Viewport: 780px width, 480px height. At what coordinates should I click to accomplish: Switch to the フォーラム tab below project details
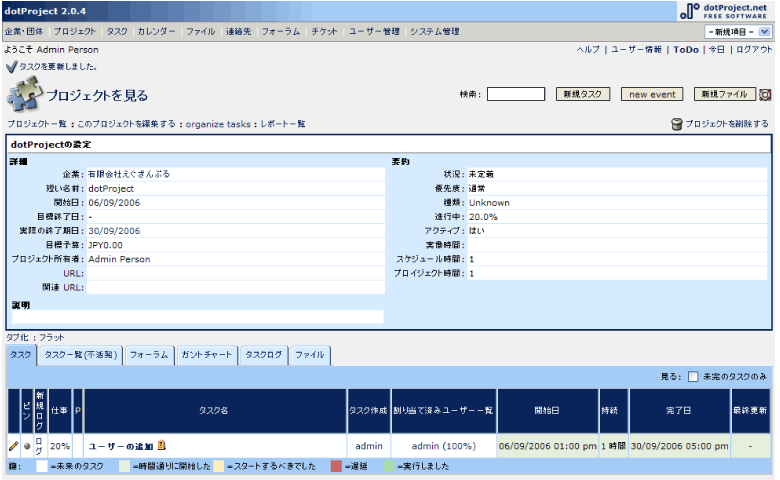point(149,355)
